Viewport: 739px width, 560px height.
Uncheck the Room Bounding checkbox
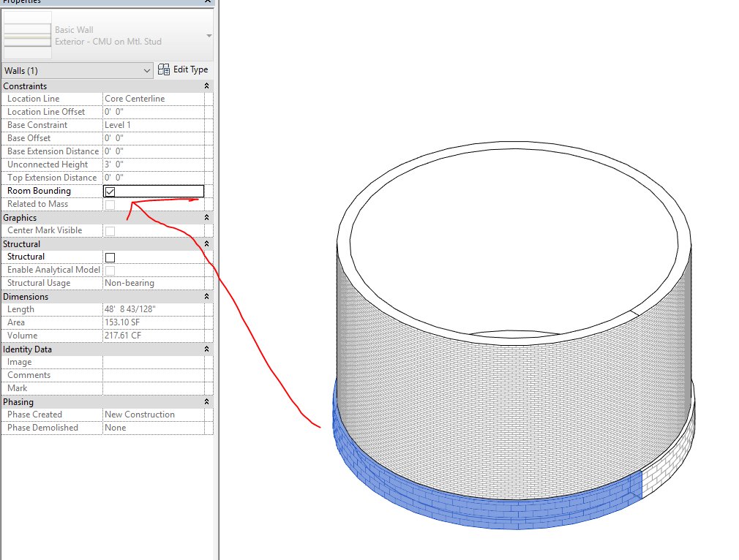(110, 191)
